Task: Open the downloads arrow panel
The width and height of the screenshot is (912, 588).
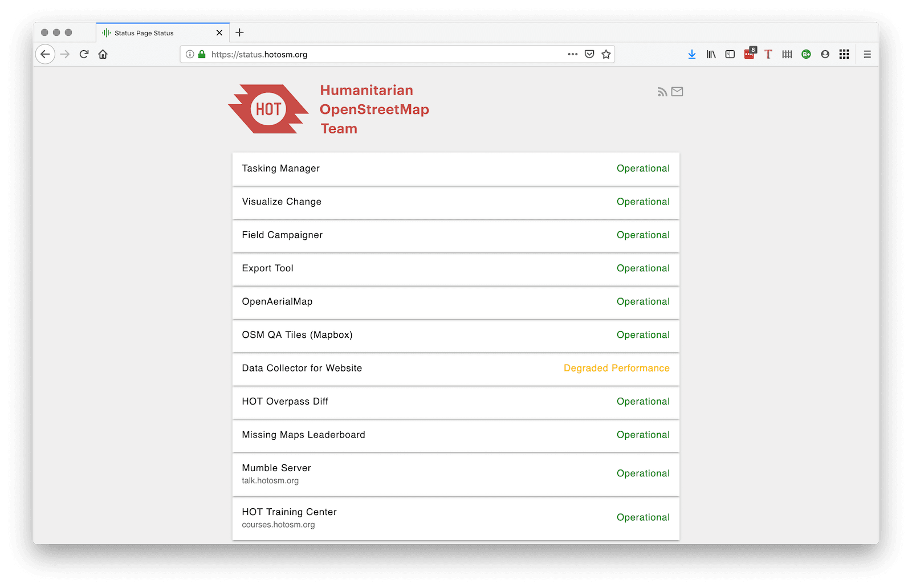Action: coord(691,54)
